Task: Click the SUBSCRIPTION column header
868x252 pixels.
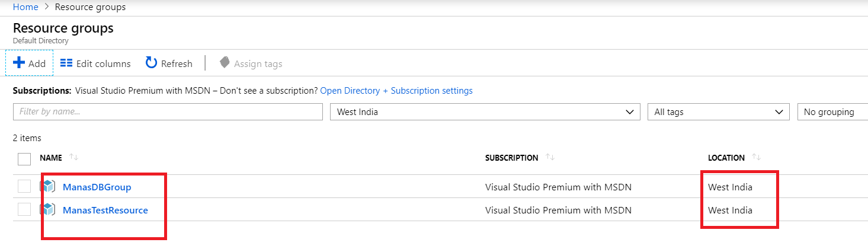Action: 512,158
